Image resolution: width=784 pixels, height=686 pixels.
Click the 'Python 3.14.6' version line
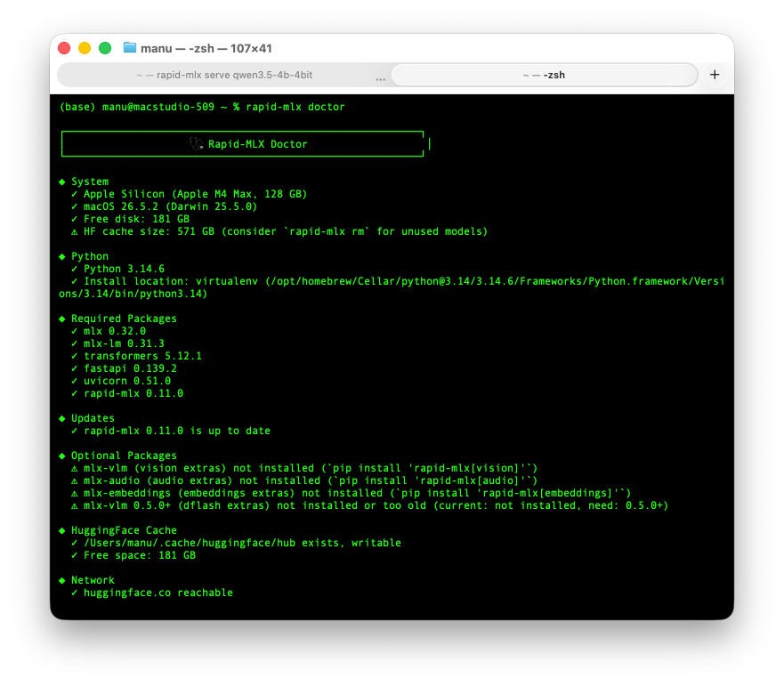coord(124,269)
